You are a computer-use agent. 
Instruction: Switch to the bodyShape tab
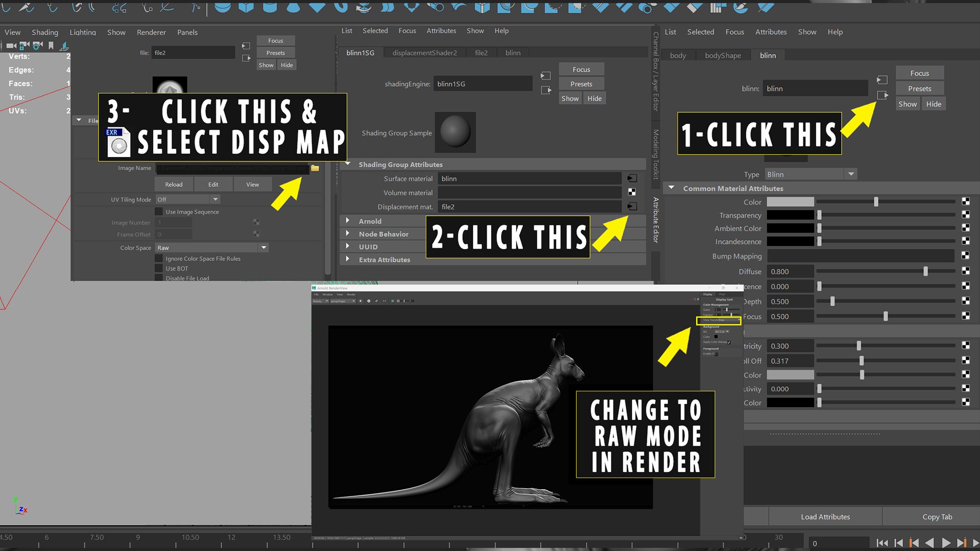(723, 55)
